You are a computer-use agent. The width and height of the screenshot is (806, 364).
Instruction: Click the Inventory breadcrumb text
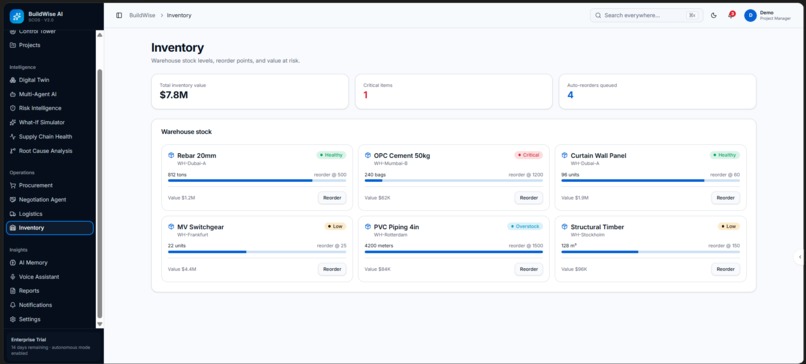[x=179, y=15]
